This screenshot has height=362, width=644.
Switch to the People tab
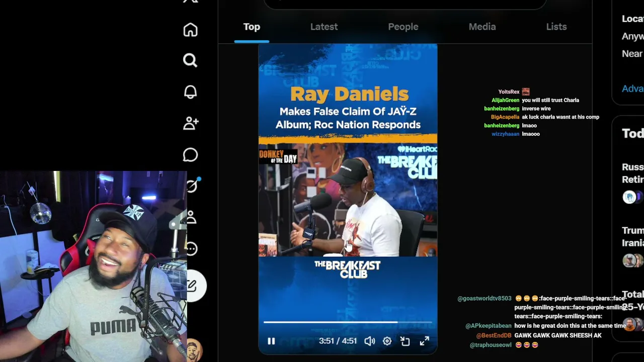pos(403,27)
